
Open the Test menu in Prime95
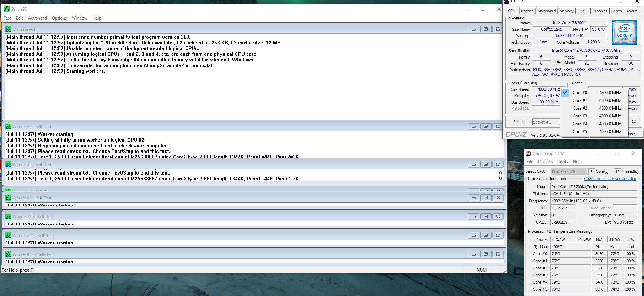tap(7, 18)
